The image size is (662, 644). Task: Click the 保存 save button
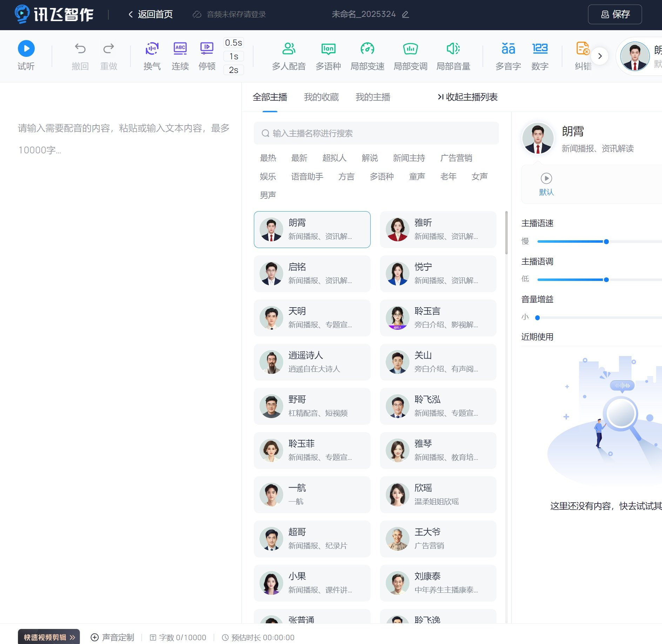pyautogui.click(x=614, y=14)
